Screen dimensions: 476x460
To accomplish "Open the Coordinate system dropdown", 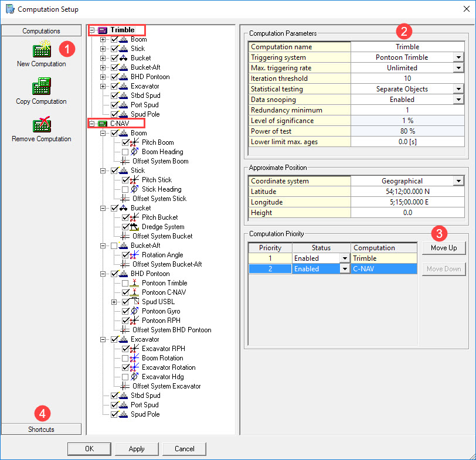I will (x=458, y=181).
